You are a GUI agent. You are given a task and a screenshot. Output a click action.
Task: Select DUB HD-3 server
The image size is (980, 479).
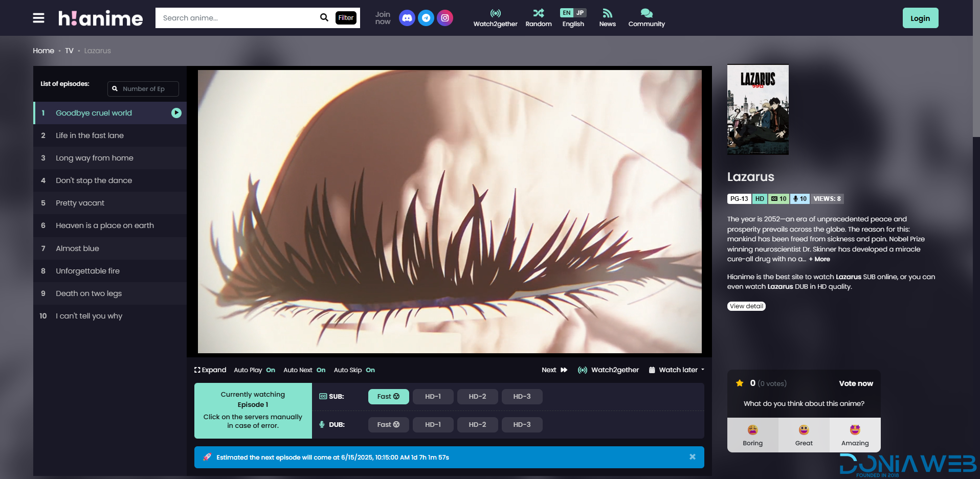pos(522,424)
